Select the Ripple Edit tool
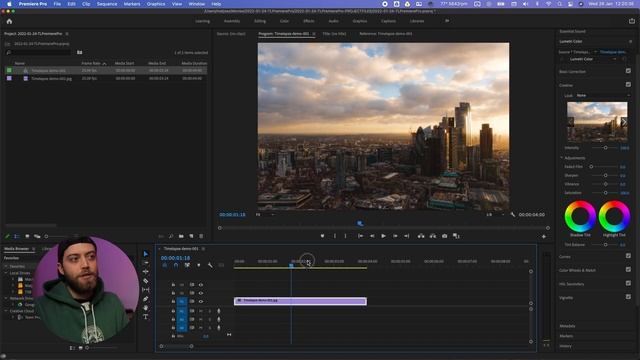Viewport: 640px width, 360px height. tap(146, 272)
